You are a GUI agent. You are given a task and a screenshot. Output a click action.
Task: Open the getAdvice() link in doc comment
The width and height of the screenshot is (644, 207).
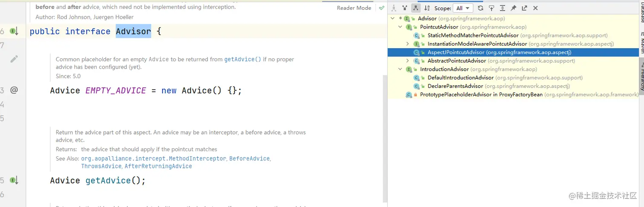pos(243,60)
